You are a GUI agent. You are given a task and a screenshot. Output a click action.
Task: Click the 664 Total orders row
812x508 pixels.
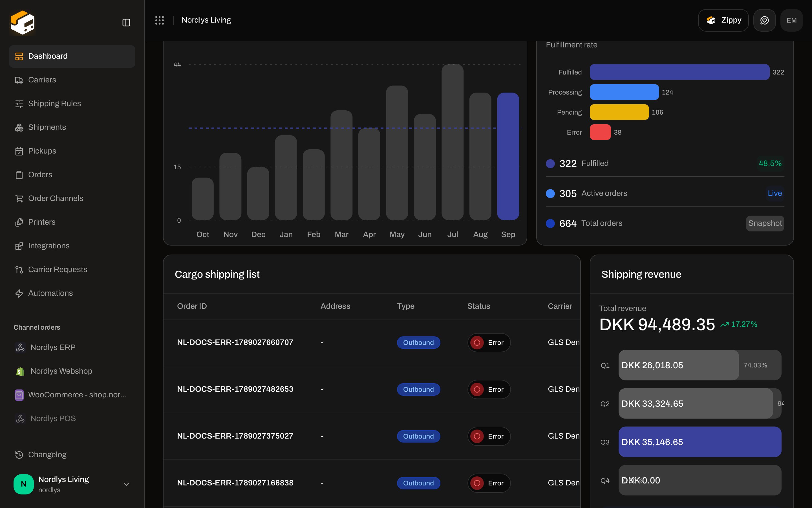(x=665, y=224)
